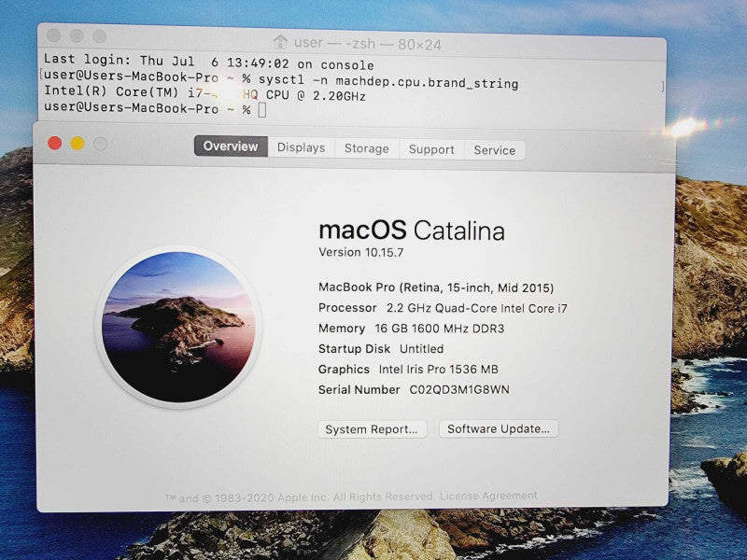Click the serial number 'C02QD3M1G8WN'
Screen dimensions: 747x560
point(459,389)
